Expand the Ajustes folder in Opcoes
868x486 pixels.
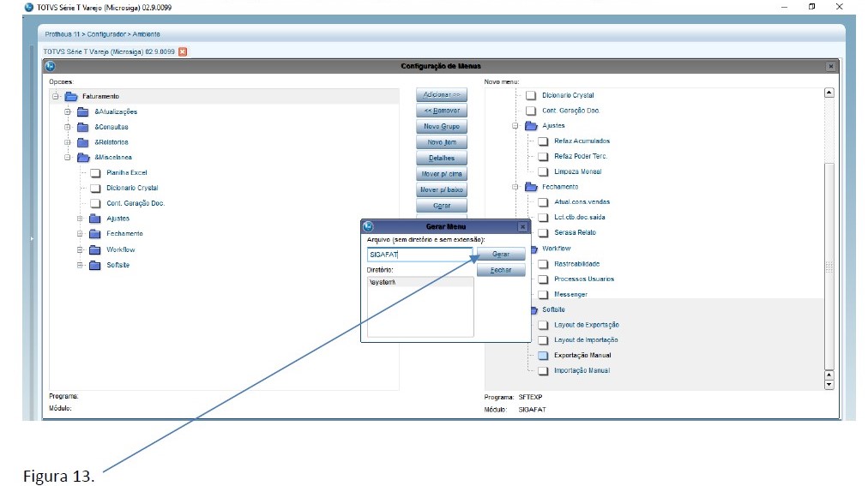80,219
